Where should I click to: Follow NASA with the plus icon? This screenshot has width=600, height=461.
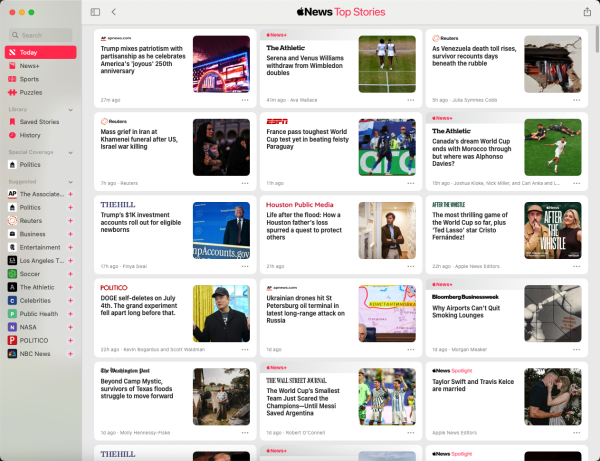pos(70,327)
